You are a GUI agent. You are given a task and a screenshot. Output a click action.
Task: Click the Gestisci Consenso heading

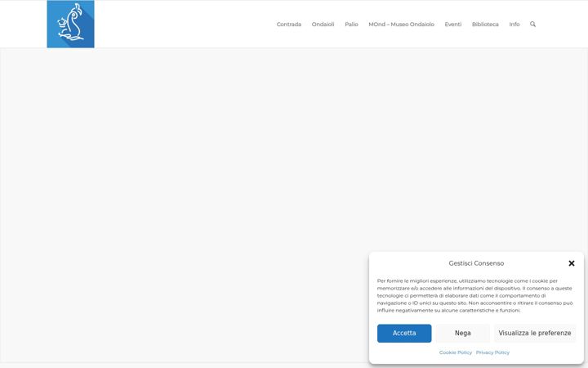[476, 263]
